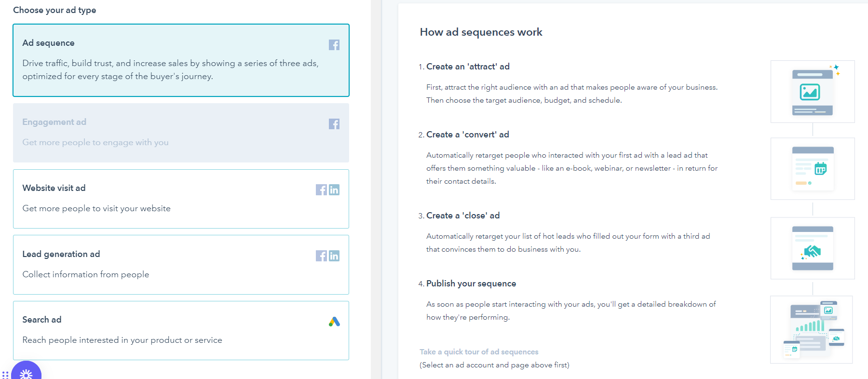Open the purple assistant bubble icon
868x379 pixels.
click(27, 373)
